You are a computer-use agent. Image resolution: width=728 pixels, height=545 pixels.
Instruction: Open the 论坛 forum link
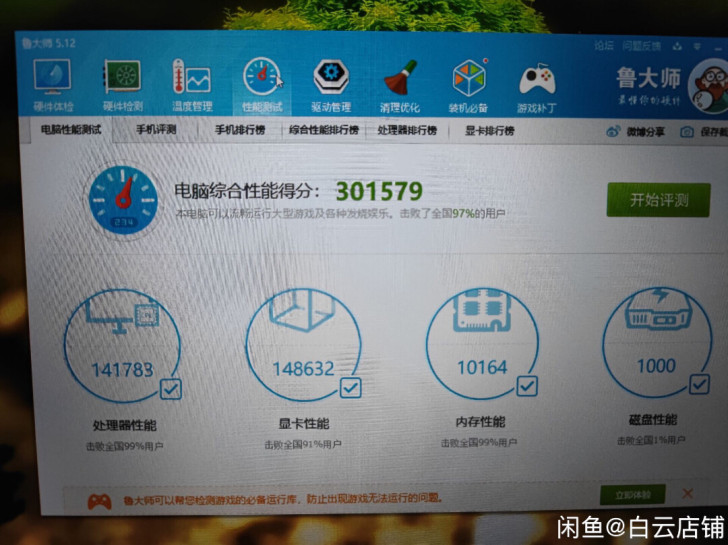[604, 45]
